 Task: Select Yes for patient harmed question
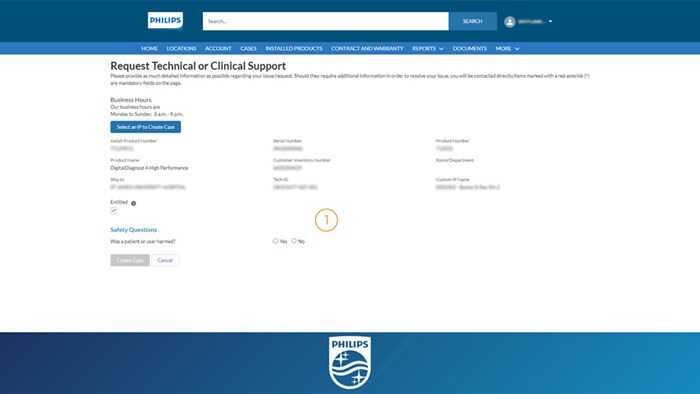pyautogui.click(x=275, y=241)
